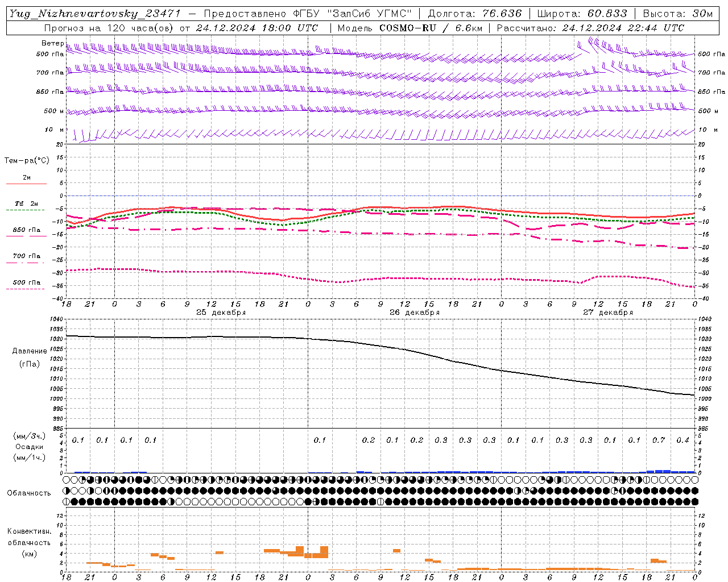Click the '(мм/1ч.)' precipitation unit label
Image resolution: width=728 pixels, height=582 pixels.
point(30,458)
